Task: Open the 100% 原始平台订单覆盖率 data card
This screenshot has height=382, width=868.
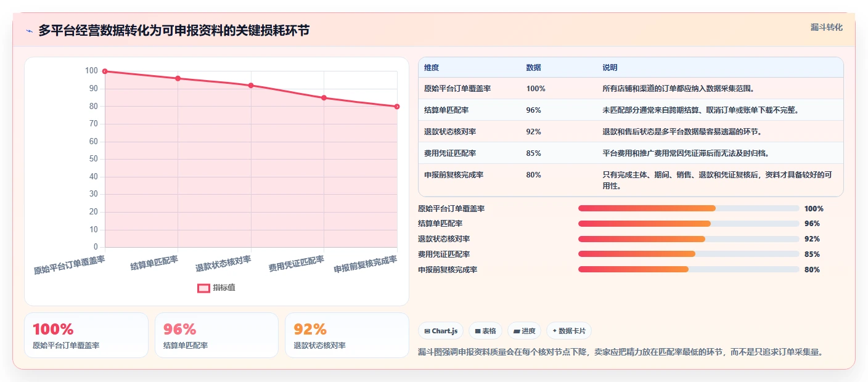Action: click(x=86, y=335)
